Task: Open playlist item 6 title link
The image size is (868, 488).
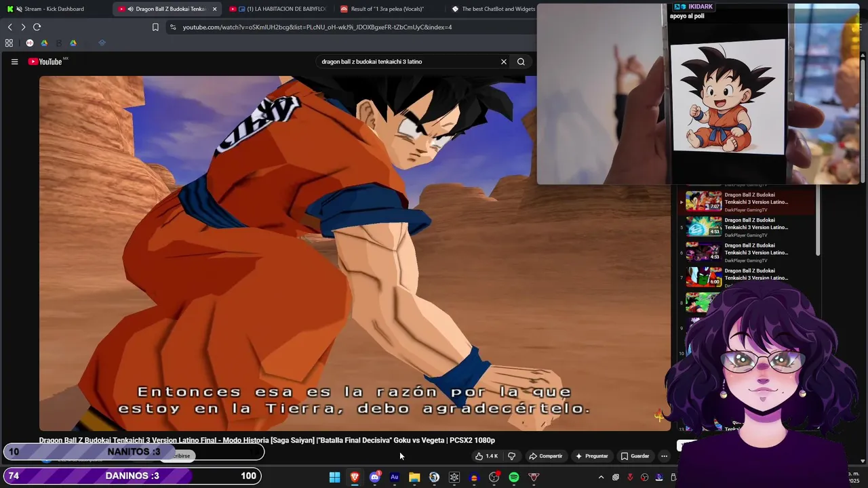Action: pyautogui.click(x=756, y=249)
